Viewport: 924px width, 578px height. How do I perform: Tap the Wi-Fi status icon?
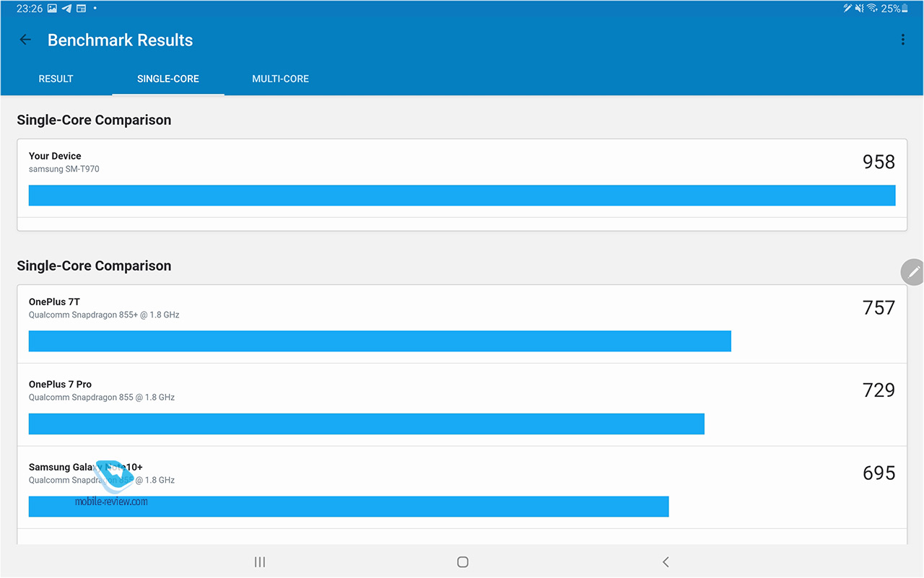tap(872, 9)
